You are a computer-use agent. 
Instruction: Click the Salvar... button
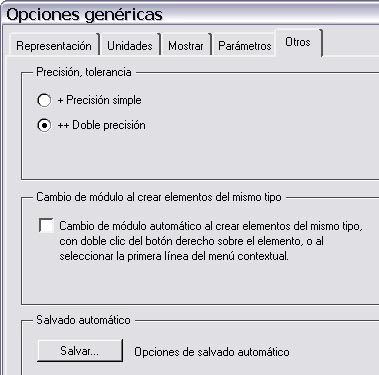[x=80, y=351]
